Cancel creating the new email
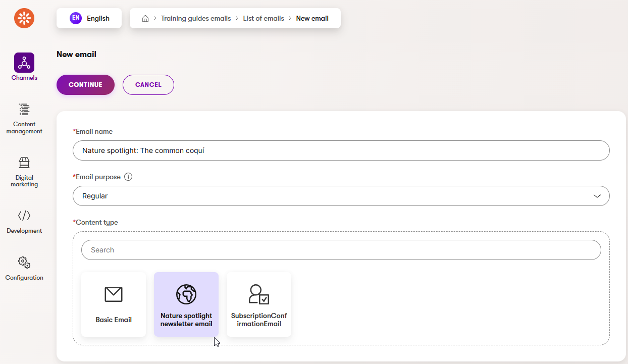This screenshot has width=628, height=364. [148, 85]
